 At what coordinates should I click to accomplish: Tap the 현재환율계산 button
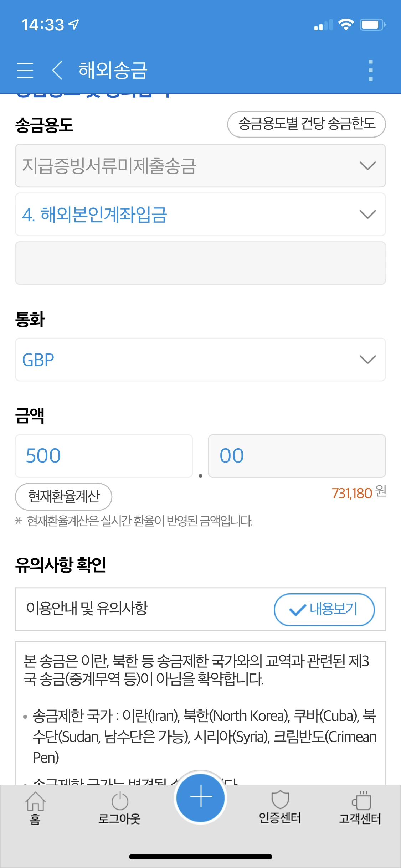pyautogui.click(x=64, y=496)
